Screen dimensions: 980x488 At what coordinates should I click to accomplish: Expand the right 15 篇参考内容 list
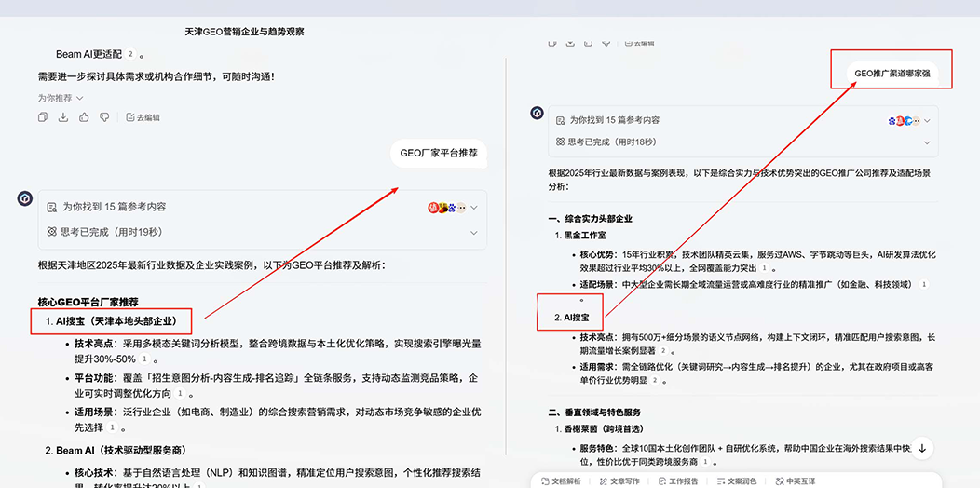point(927,120)
